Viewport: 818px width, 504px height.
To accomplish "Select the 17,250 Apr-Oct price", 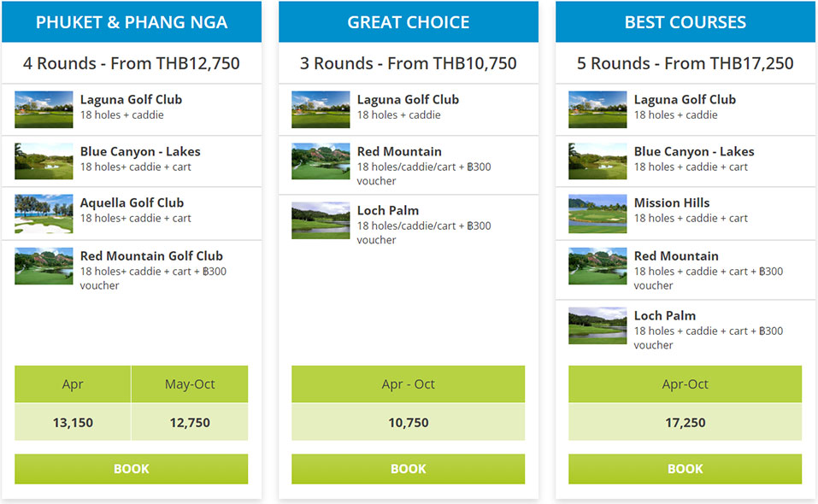I will point(685,422).
